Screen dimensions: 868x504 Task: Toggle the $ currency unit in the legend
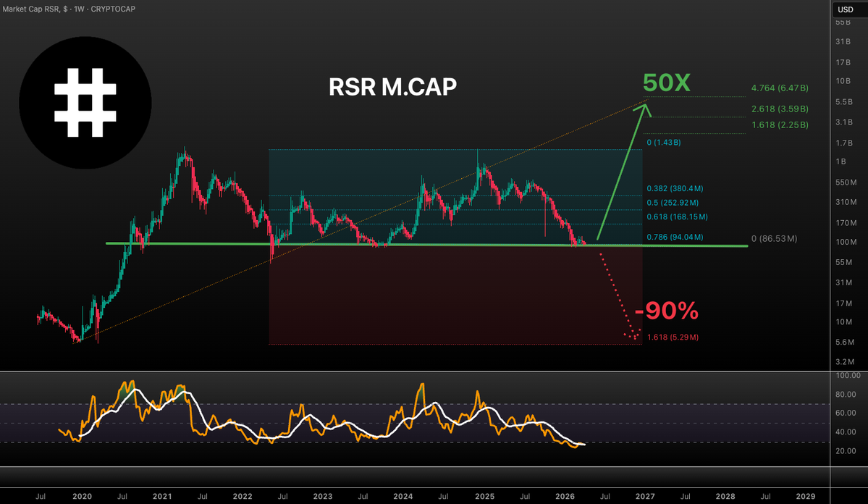64,9
